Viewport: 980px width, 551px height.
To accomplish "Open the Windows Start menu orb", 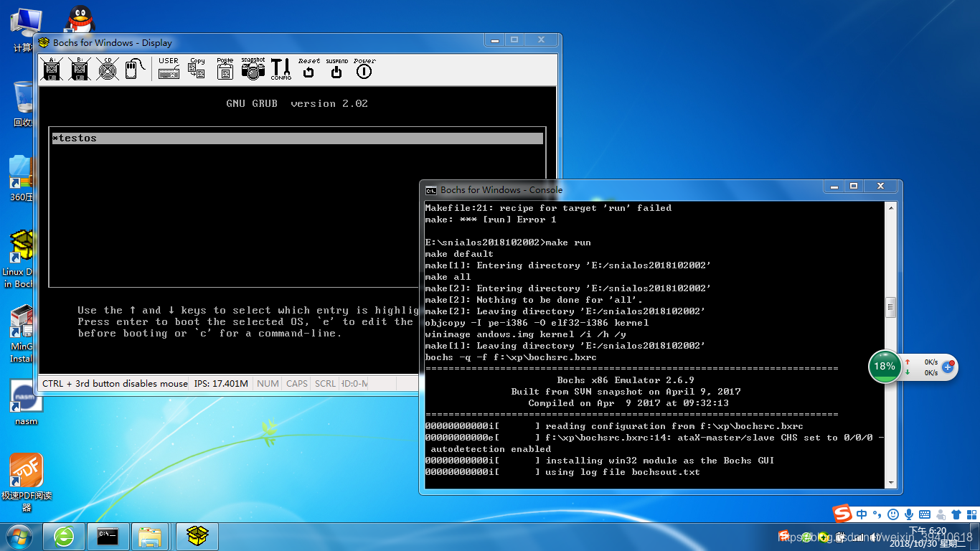I will 19,536.
